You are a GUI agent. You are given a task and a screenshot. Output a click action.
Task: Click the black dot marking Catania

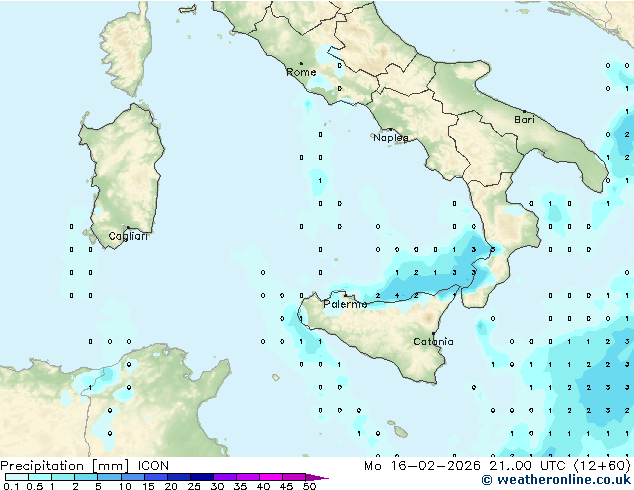pyautogui.click(x=433, y=334)
